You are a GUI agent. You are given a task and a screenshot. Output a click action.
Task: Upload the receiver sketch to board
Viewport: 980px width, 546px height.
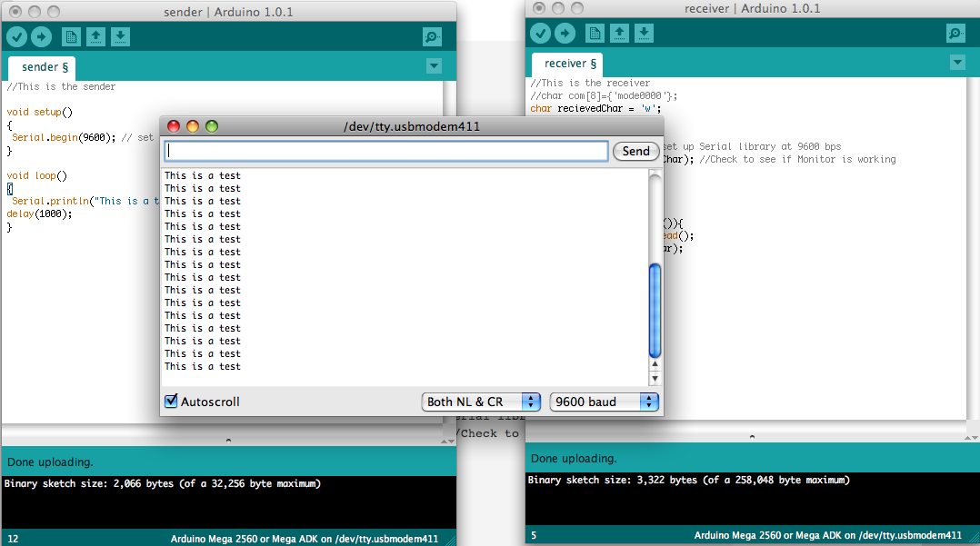click(565, 34)
